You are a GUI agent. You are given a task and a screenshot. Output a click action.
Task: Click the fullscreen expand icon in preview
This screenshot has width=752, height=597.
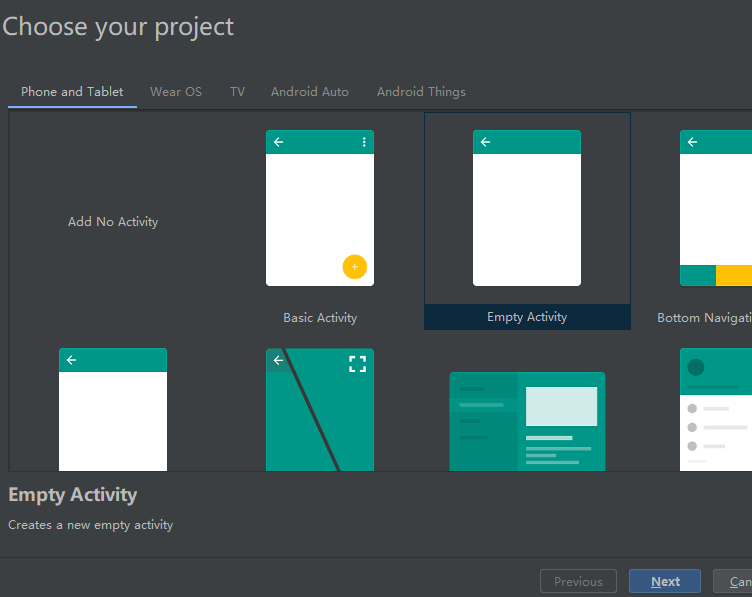(x=357, y=364)
